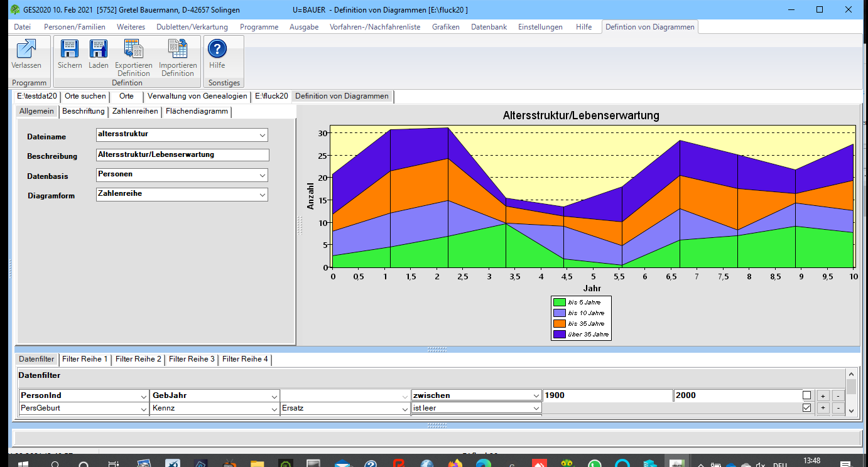Image resolution: width=868 pixels, height=467 pixels.
Task: Switch to the Filter Reihe 2 tab
Action: click(x=138, y=360)
